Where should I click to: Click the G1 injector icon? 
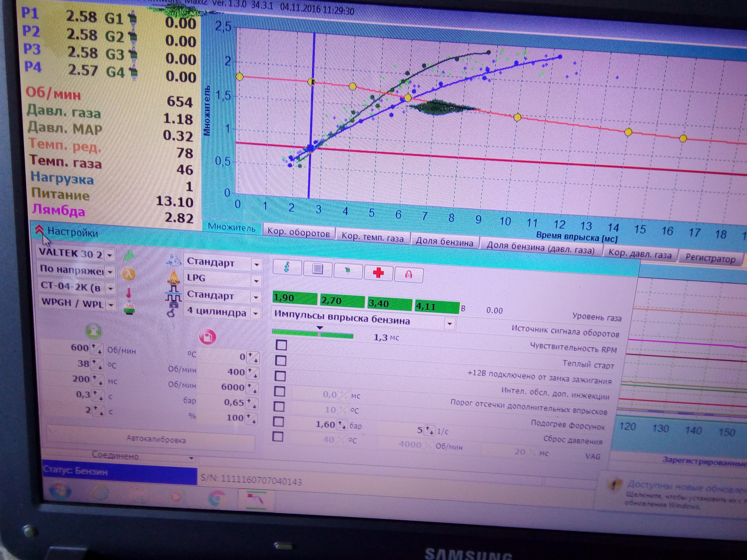click(133, 18)
